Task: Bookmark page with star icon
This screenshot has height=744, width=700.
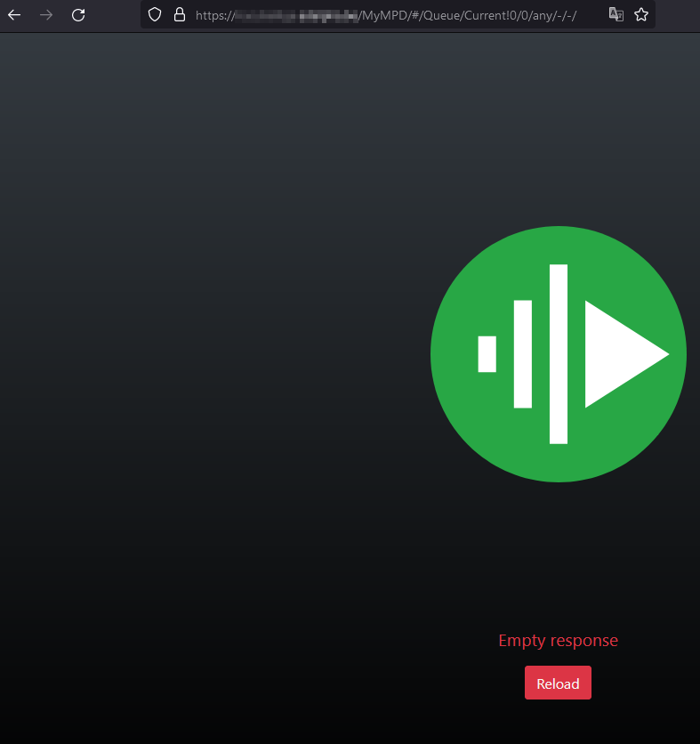Action: tap(641, 15)
